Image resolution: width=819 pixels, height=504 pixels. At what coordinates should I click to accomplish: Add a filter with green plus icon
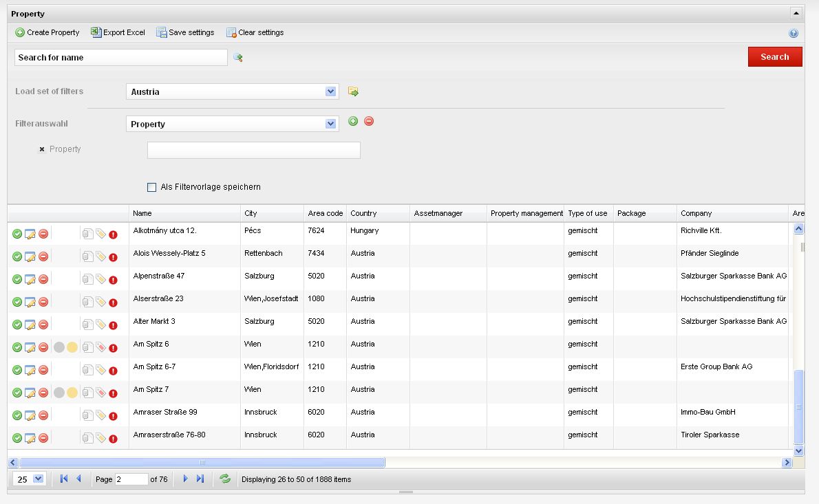(x=353, y=122)
